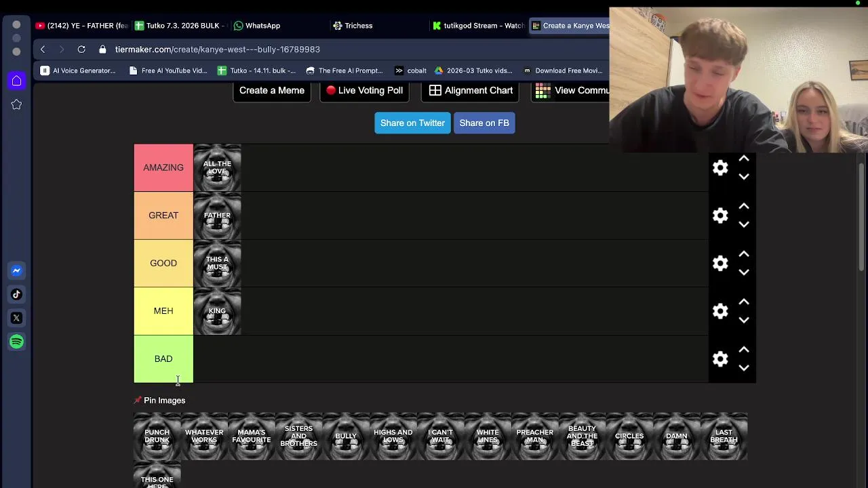Switch to the tutikgod Stream tab
Image resolution: width=868 pixels, height=488 pixels.
tap(478, 26)
